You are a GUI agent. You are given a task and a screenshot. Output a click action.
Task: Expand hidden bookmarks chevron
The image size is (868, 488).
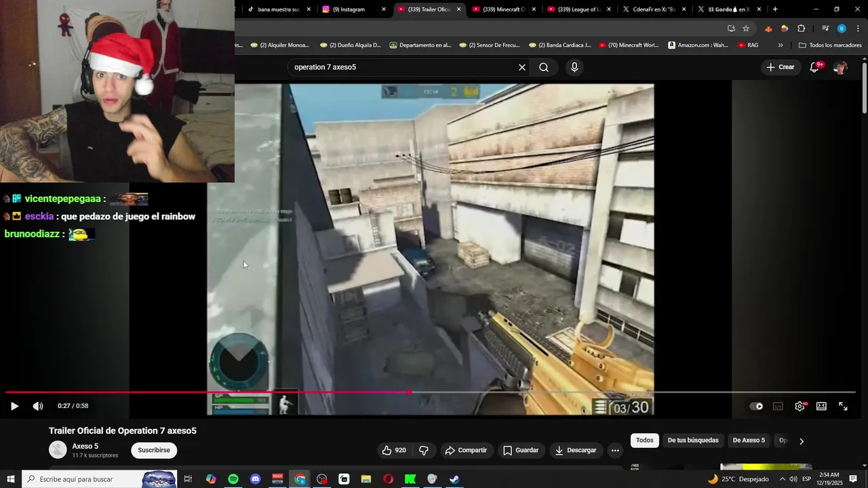point(781,45)
